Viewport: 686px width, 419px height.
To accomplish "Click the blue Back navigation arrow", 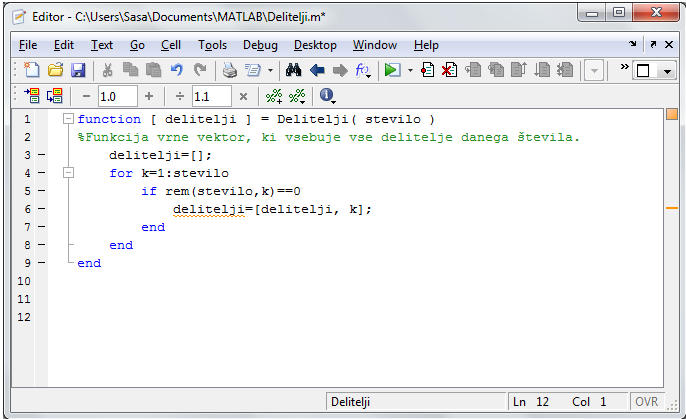I will coord(318,70).
